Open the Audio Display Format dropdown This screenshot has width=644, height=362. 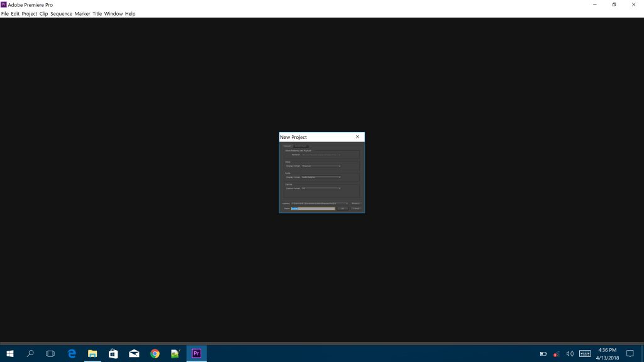321,177
